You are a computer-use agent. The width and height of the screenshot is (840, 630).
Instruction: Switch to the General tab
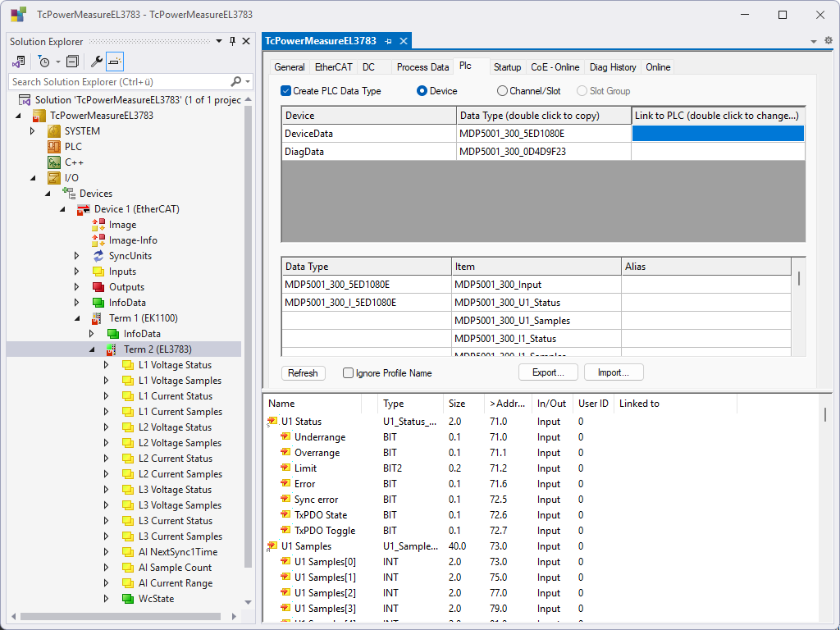290,67
